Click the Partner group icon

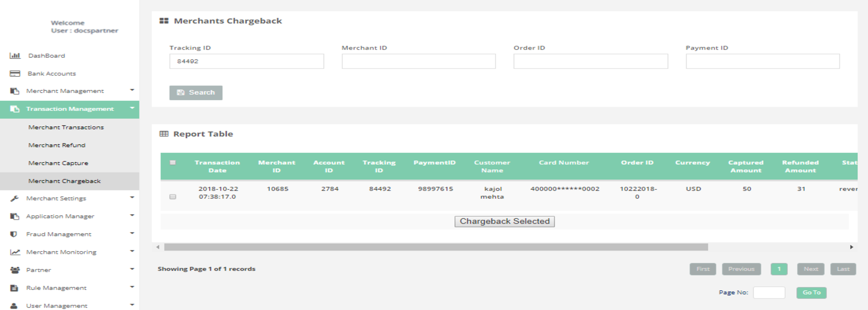(15, 270)
